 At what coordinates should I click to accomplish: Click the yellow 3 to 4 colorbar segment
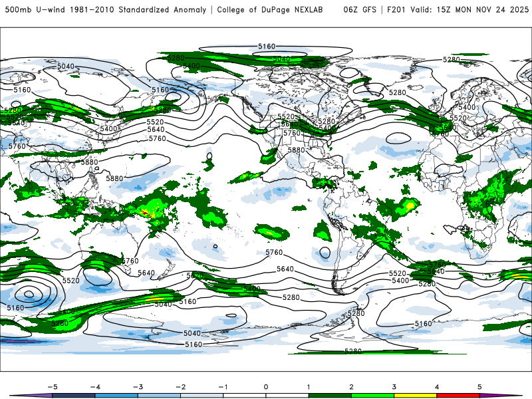415,396
